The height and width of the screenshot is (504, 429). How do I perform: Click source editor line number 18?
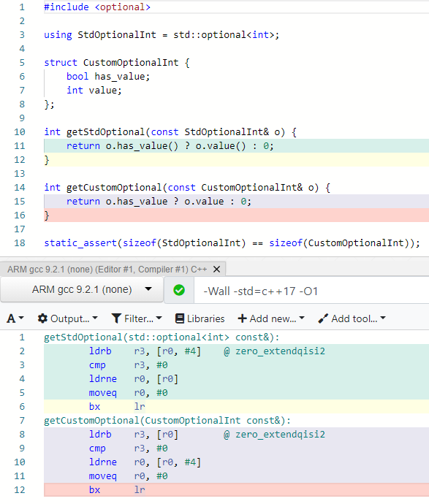pyautogui.click(x=19, y=243)
